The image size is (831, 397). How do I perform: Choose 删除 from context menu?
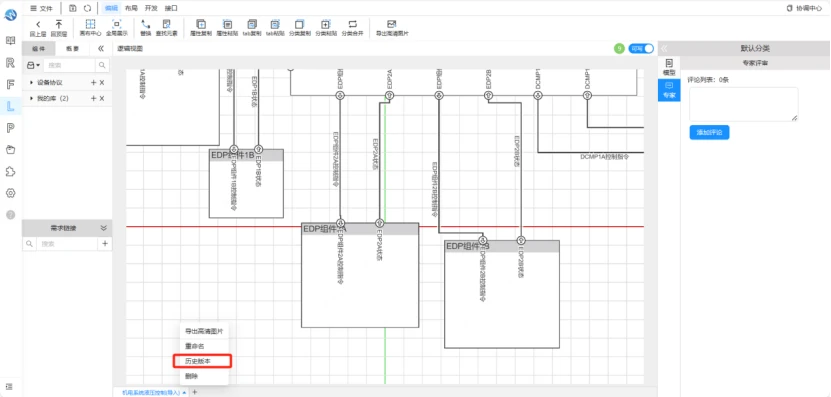(x=204, y=376)
